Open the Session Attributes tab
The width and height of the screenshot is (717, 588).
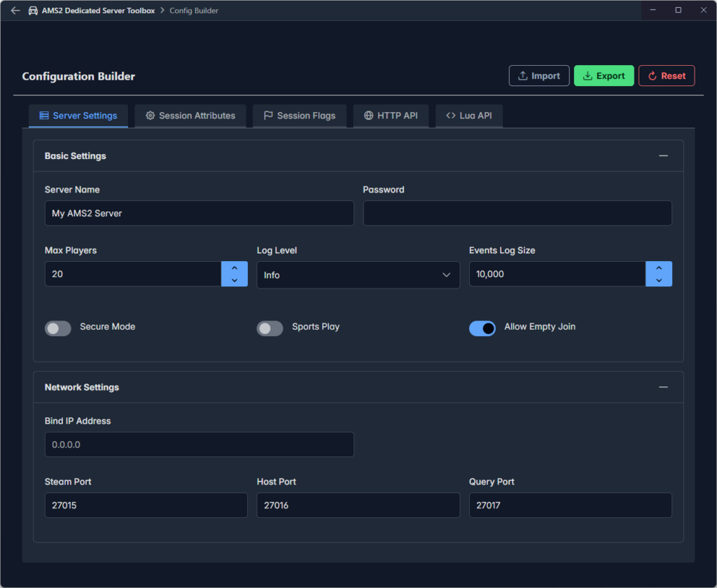click(x=190, y=115)
